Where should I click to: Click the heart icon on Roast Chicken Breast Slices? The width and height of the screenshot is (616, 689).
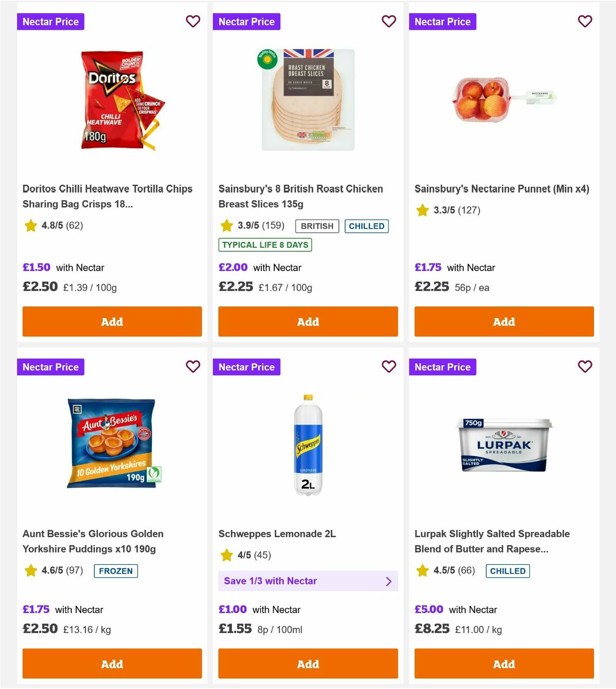(389, 22)
